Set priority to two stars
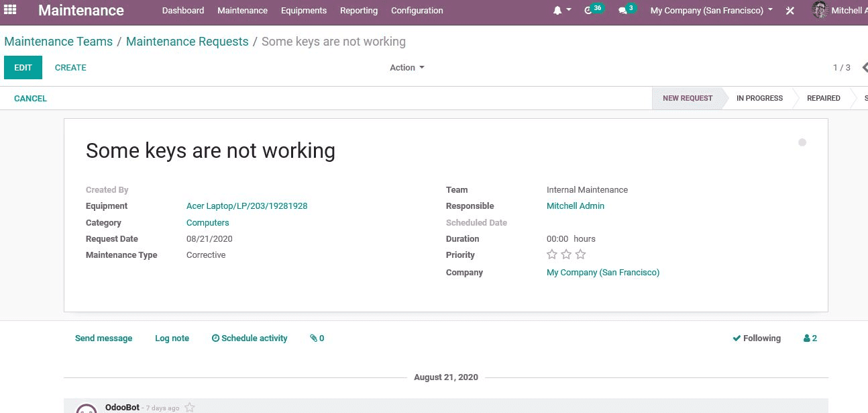 (566, 255)
